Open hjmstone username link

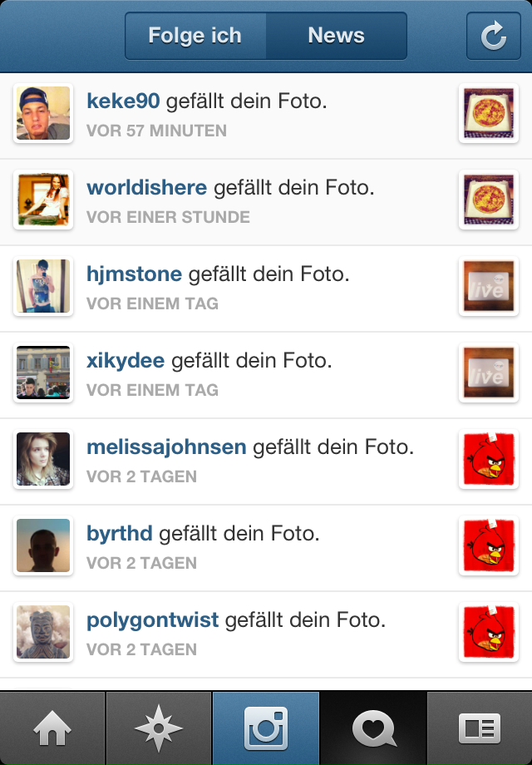(134, 274)
